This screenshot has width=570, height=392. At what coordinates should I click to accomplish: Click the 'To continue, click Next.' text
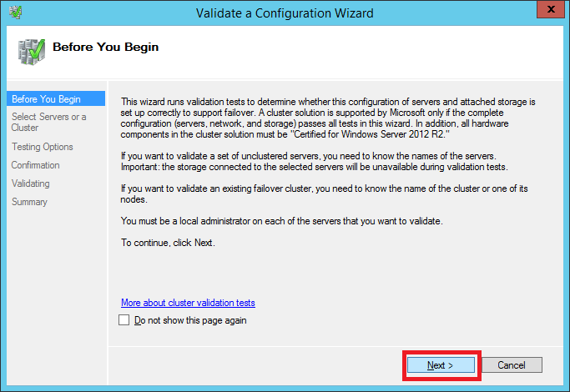(168, 243)
